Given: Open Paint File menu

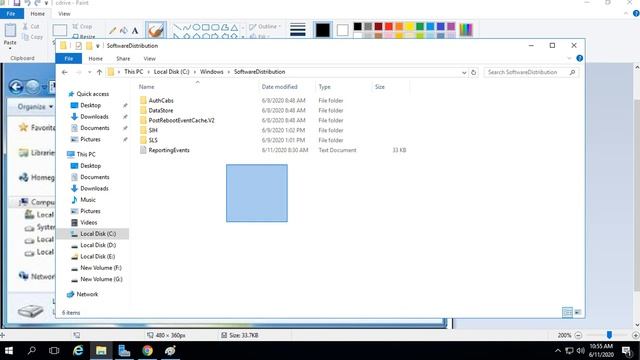Looking at the screenshot, I should pyautogui.click(x=11, y=13).
